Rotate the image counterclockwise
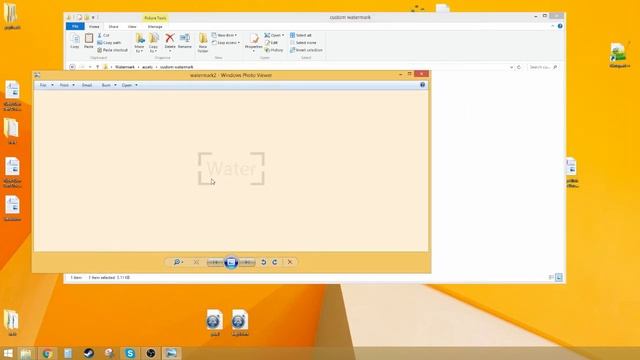640x360 pixels. coord(263,262)
